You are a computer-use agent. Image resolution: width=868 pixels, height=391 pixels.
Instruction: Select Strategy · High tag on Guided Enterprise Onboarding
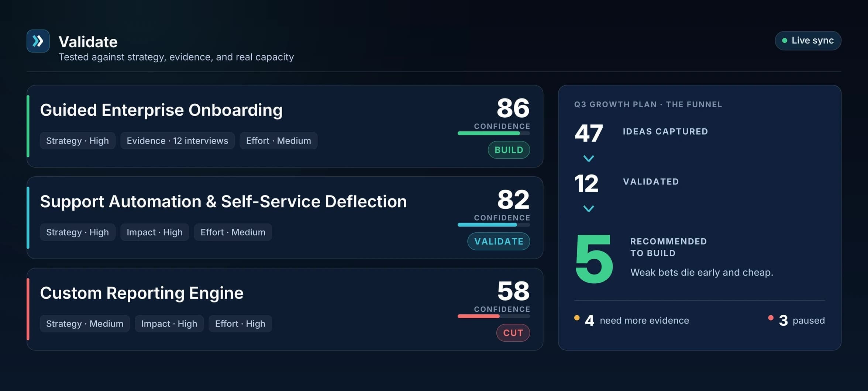click(77, 141)
